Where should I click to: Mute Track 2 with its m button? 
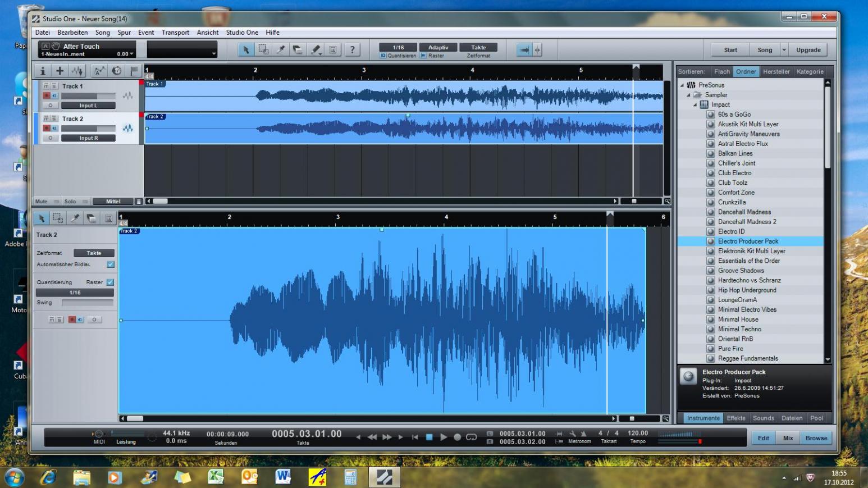[x=47, y=118]
